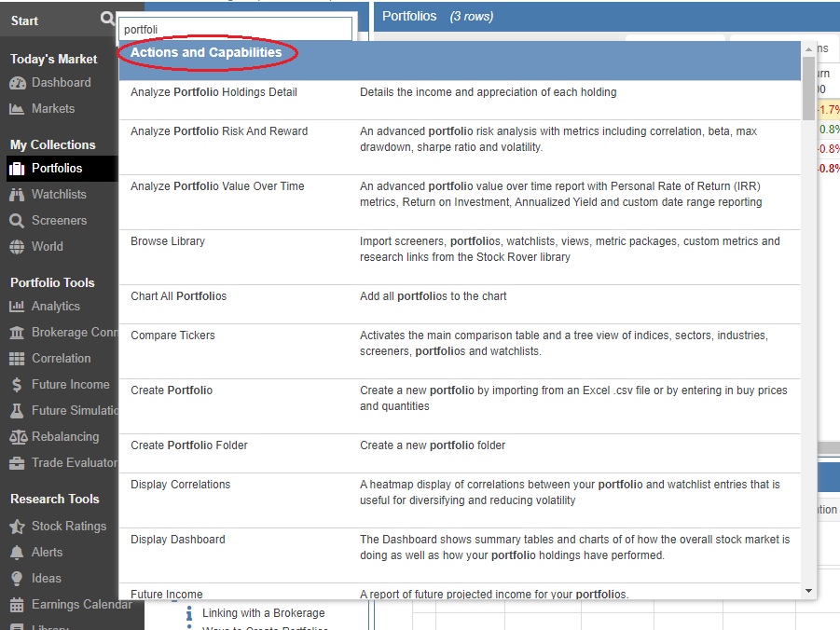840x630 pixels.
Task: Open the Linking with a Brokerage link
Action: point(263,613)
